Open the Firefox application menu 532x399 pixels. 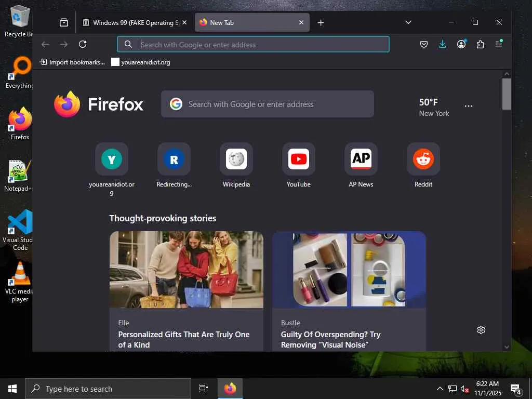(x=499, y=44)
